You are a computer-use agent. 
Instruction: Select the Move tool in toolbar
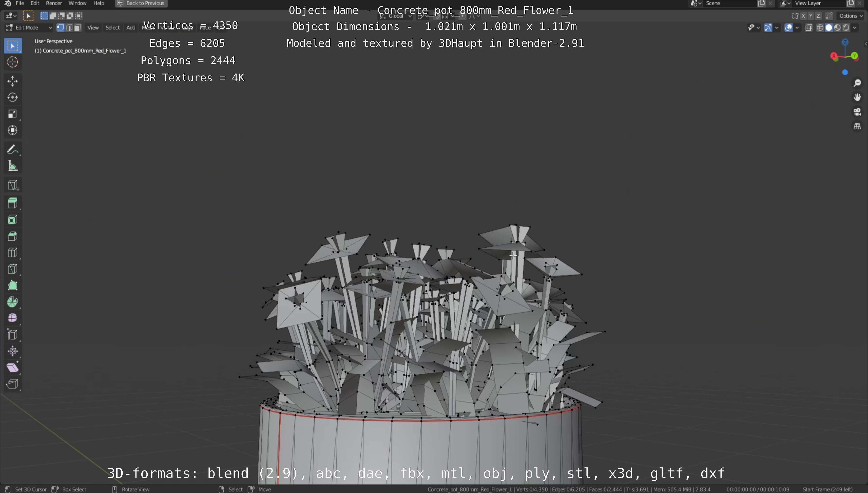coord(12,81)
